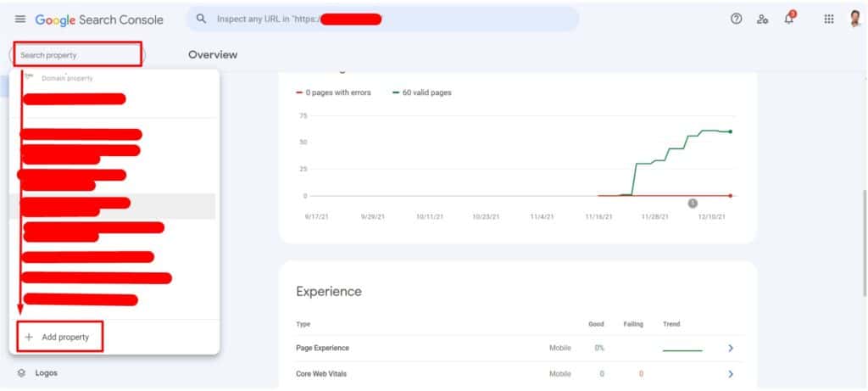This screenshot has height=391, width=868.
Task: Open users and permissions icon
Action: pos(763,20)
